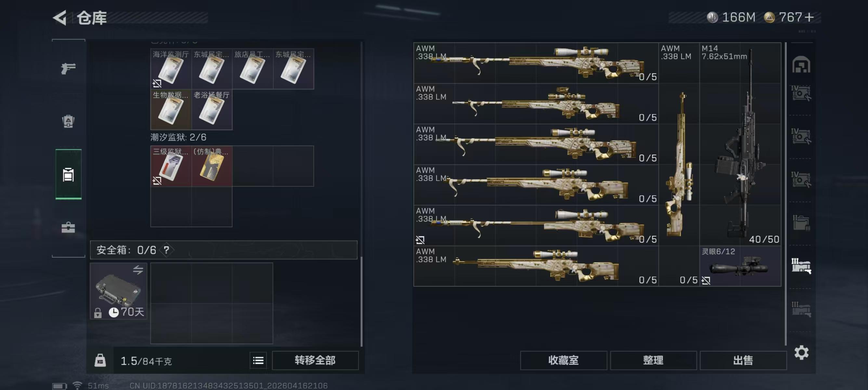This screenshot has width=868, height=390.
Task: Select the highlighted level III storage box
Action: click(801, 266)
